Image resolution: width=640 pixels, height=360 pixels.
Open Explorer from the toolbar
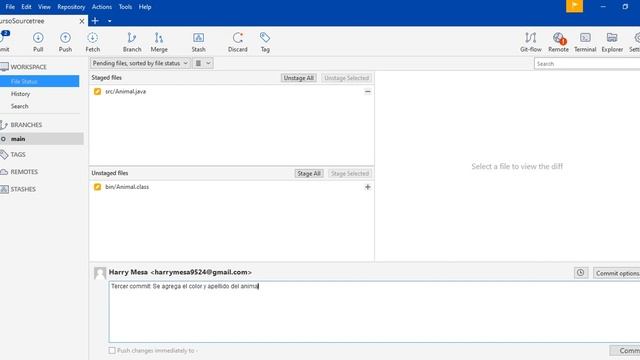[612, 42]
